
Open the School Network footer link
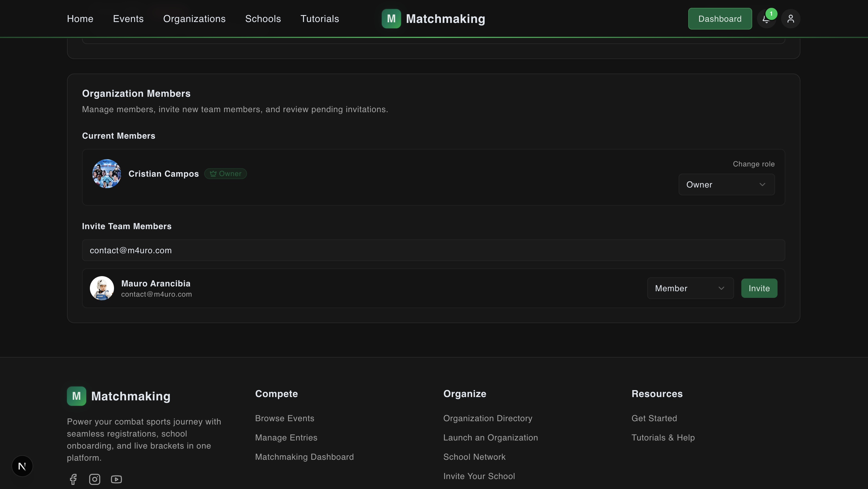point(474,457)
